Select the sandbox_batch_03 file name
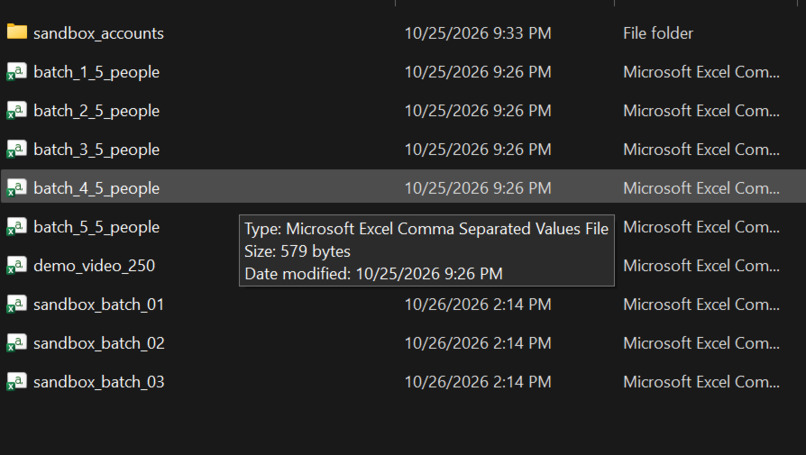806x455 pixels. click(x=99, y=382)
